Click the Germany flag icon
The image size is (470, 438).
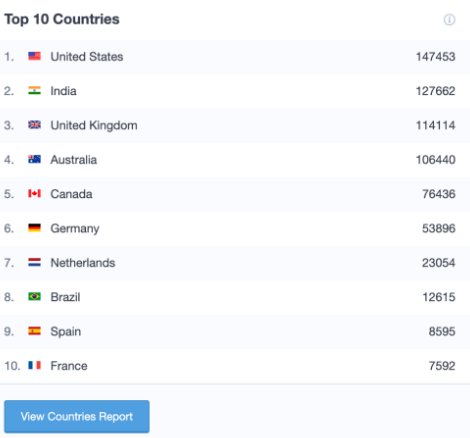[x=34, y=228]
